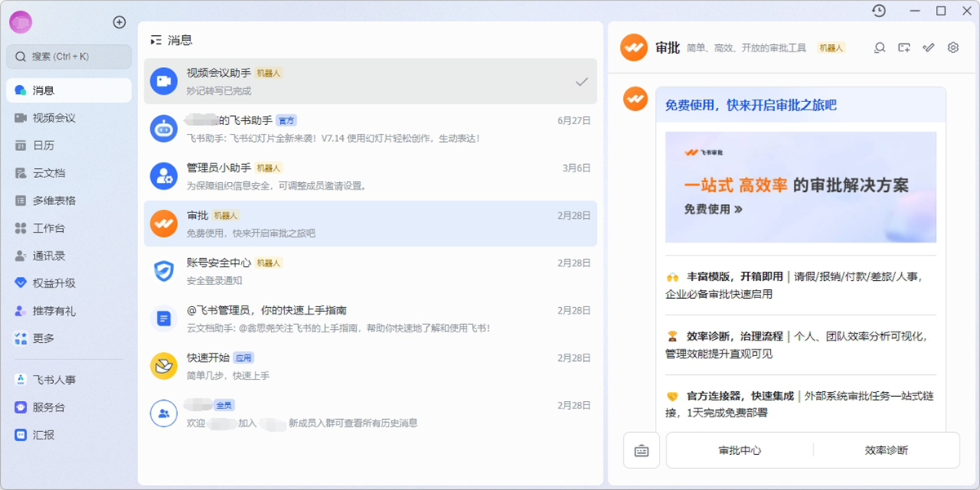Click the 审批中心 button
Image resolution: width=980 pixels, height=490 pixels.
point(740,450)
